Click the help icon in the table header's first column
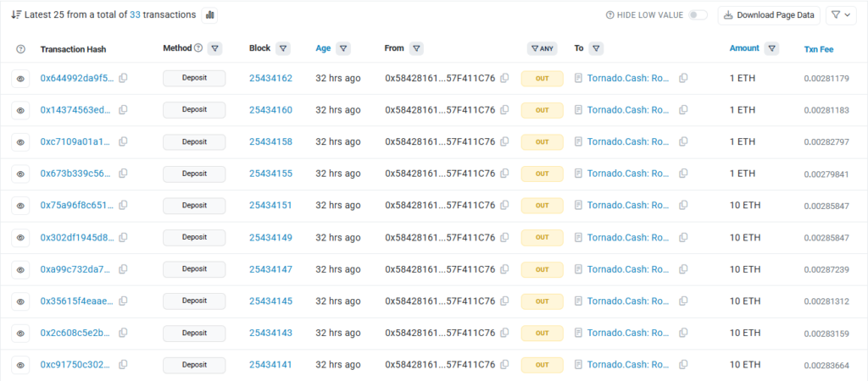 coord(20,49)
